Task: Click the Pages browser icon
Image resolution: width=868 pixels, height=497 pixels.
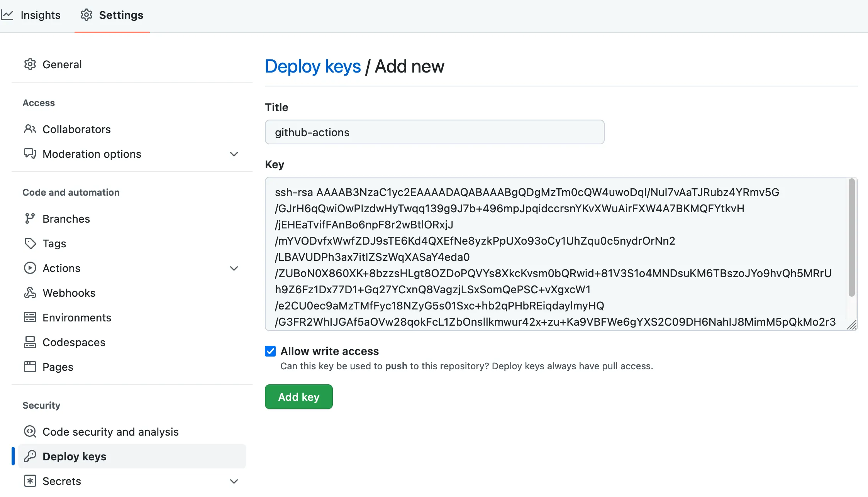Action: [x=30, y=367]
